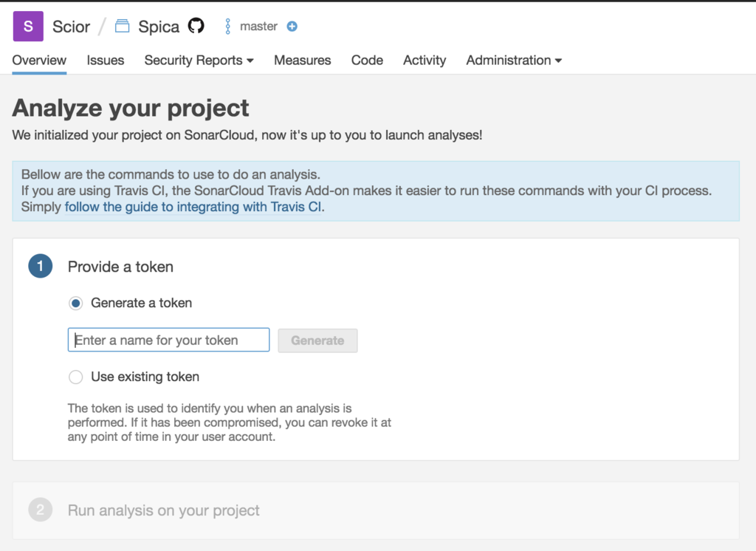Click the purple Scior organization avatar
Screen dimensions: 756x551
point(28,26)
